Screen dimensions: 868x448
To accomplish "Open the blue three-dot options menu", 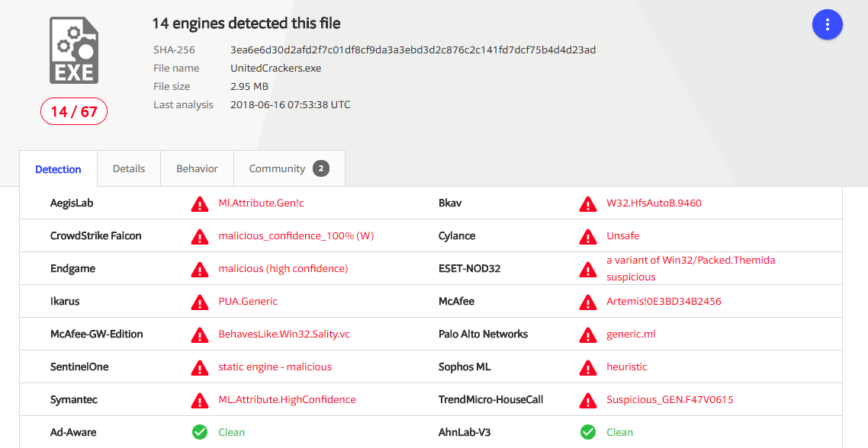I will coord(827,24).
